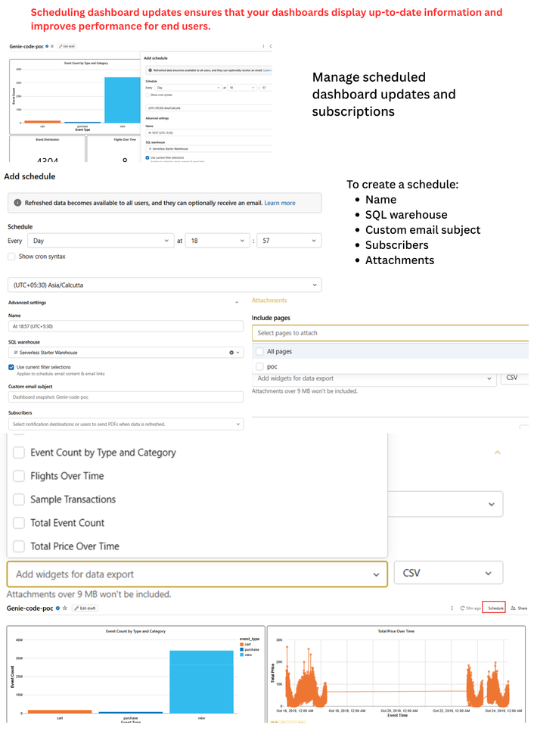Collapse the section with the orange chevron icon
534x756 pixels.
point(498,453)
